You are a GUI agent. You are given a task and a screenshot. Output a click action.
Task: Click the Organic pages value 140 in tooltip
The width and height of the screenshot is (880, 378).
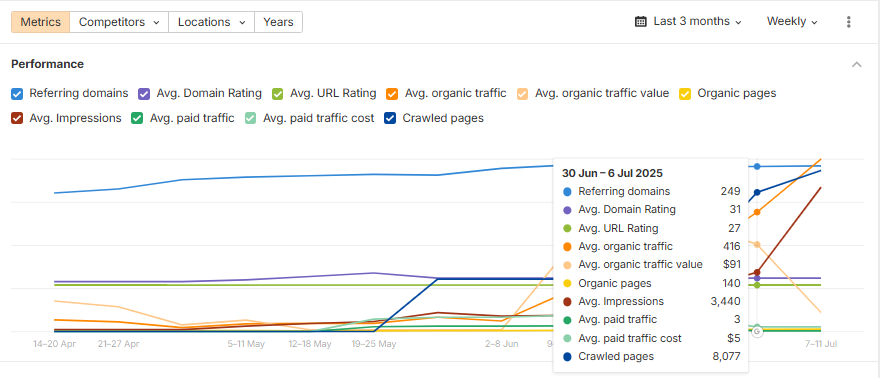click(731, 283)
